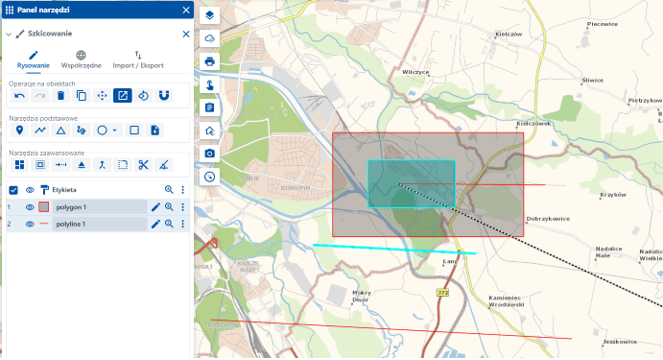663x360 pixels.
Task: Open polyline 1 three-dot menu
Action: coord(183,224)
